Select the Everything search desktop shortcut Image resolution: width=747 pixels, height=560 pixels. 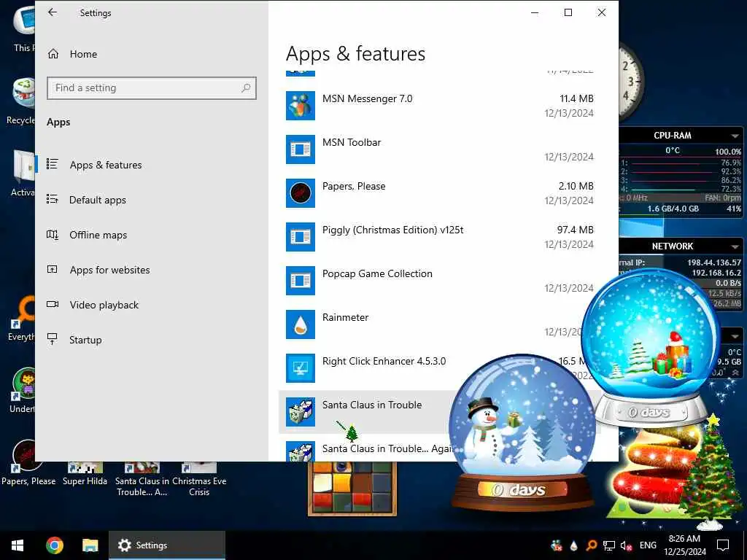click(x=21, y=318)
